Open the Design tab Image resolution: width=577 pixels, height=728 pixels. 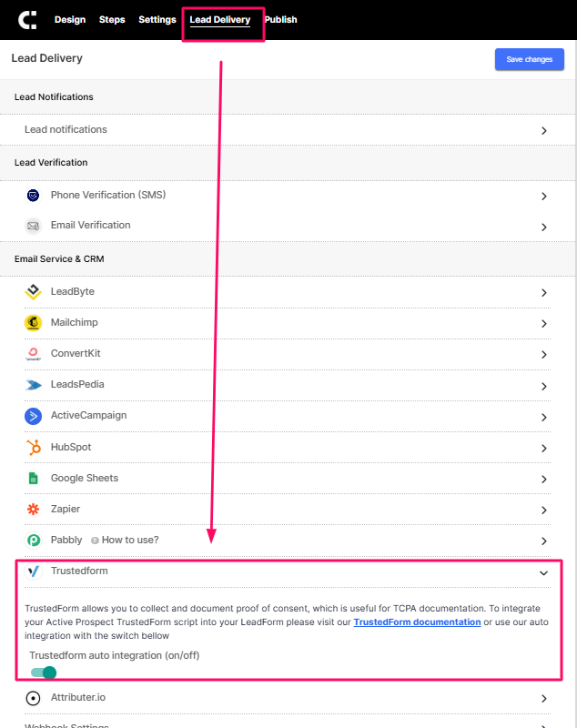tap(70, 19)
